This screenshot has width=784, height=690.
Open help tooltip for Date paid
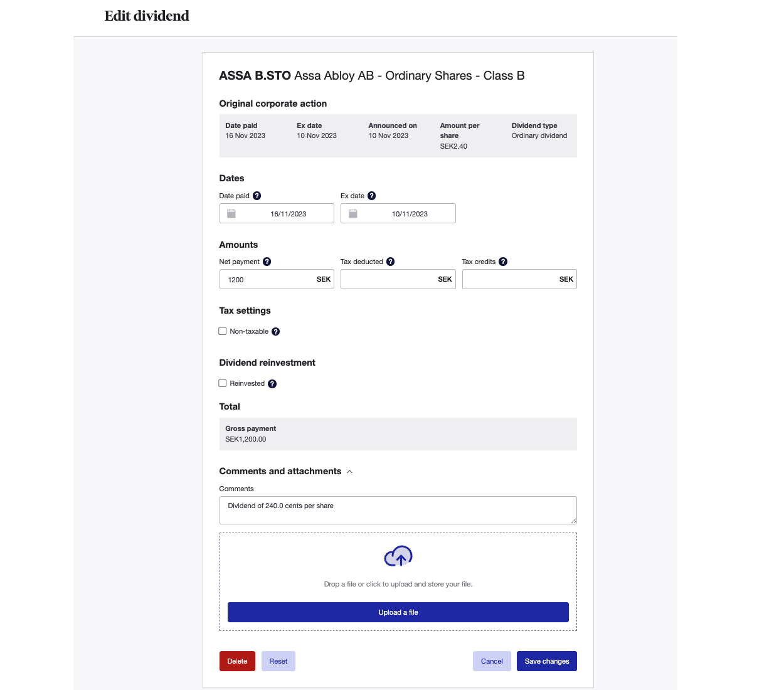coord(258,195)
